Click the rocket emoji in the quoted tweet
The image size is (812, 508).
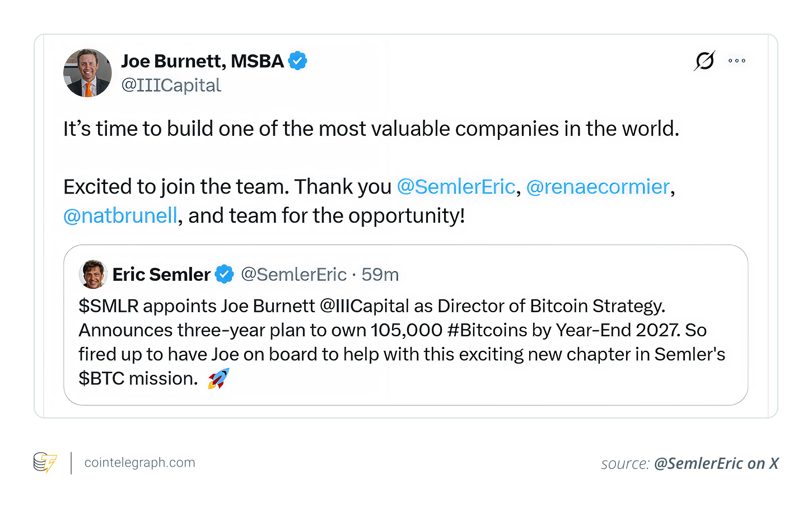[x=218, y=378]
